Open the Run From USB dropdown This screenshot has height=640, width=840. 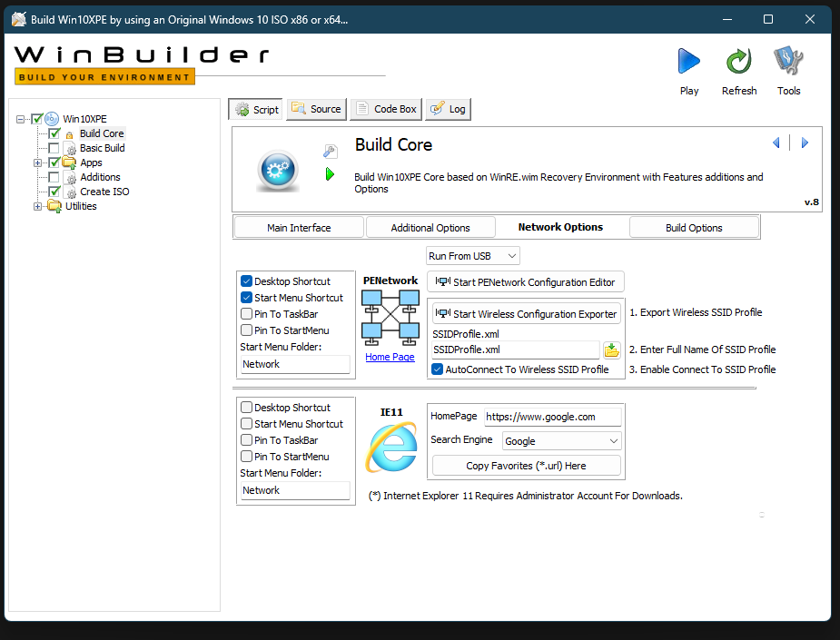472,256
